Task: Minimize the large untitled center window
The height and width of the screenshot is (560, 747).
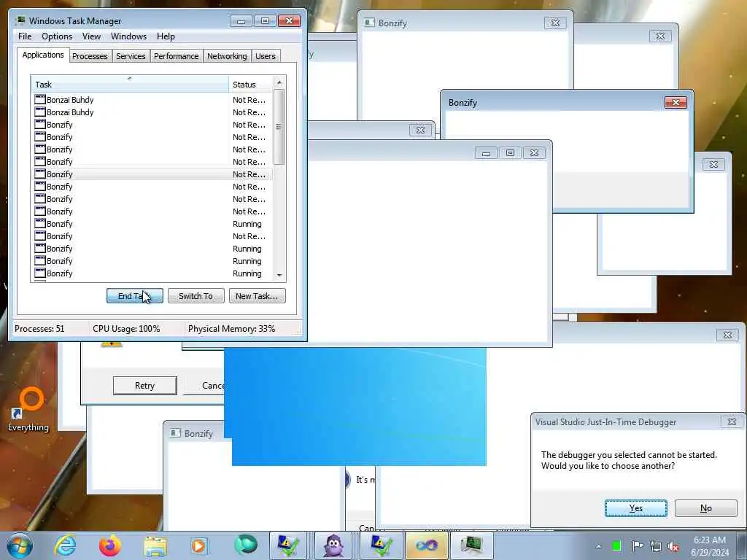Action: pos(486,153)
